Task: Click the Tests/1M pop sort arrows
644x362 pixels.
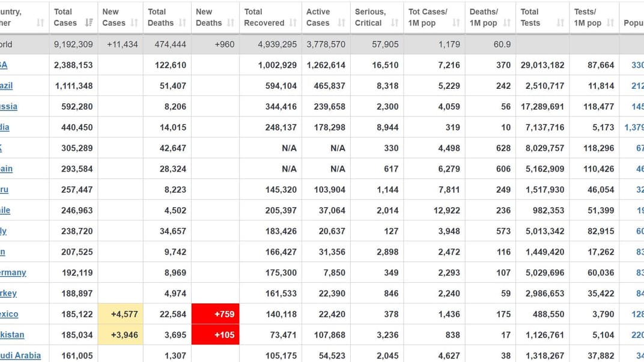Action: 610,23
